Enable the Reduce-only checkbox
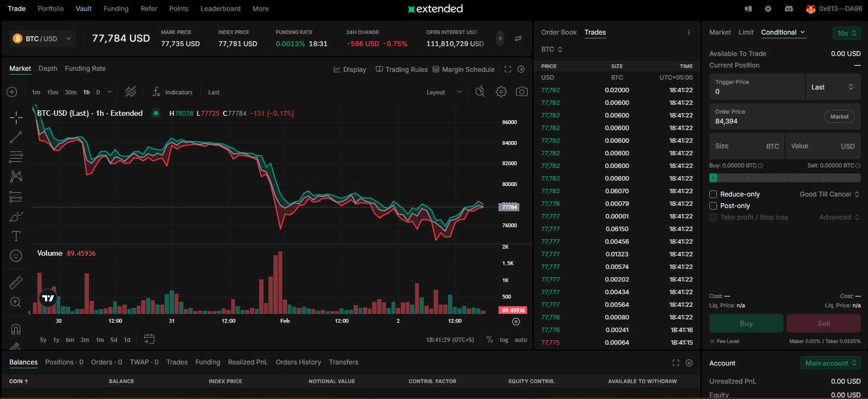This screenshot has width=868, height=399. (x=713, y=194)
